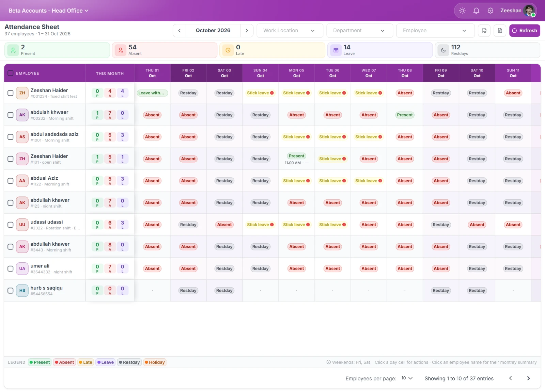Click the Refresh button
545x392 pixels.
525,31
